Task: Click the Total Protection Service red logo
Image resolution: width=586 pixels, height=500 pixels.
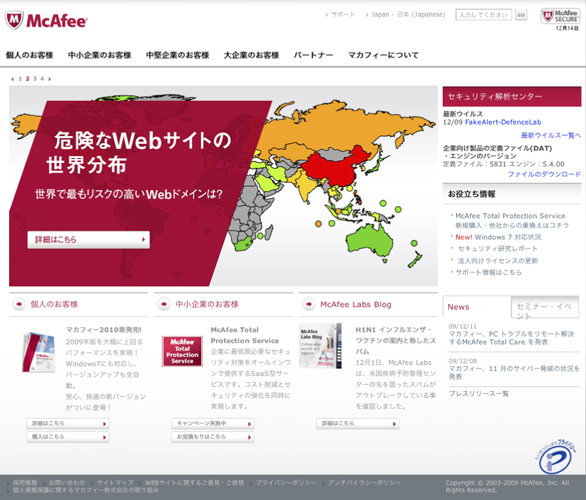Action: 182,351
